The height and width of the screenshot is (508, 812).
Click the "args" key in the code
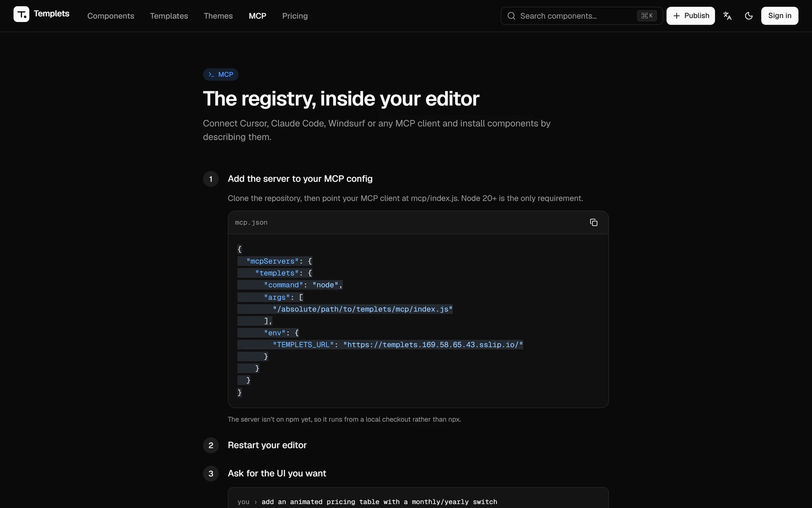coord(277,298)
